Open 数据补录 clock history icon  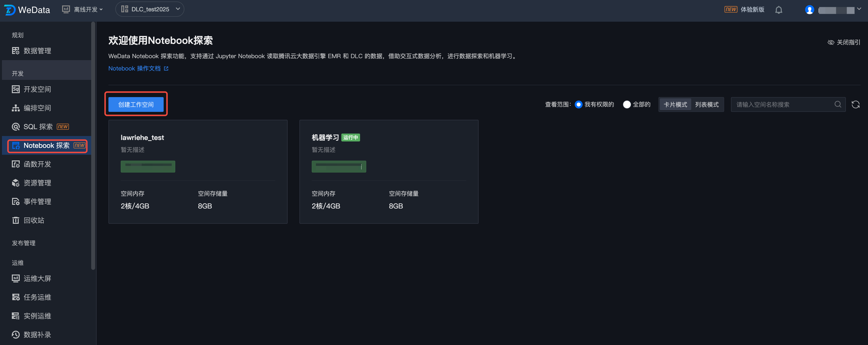pyautogui.click(x=16, y=335)
